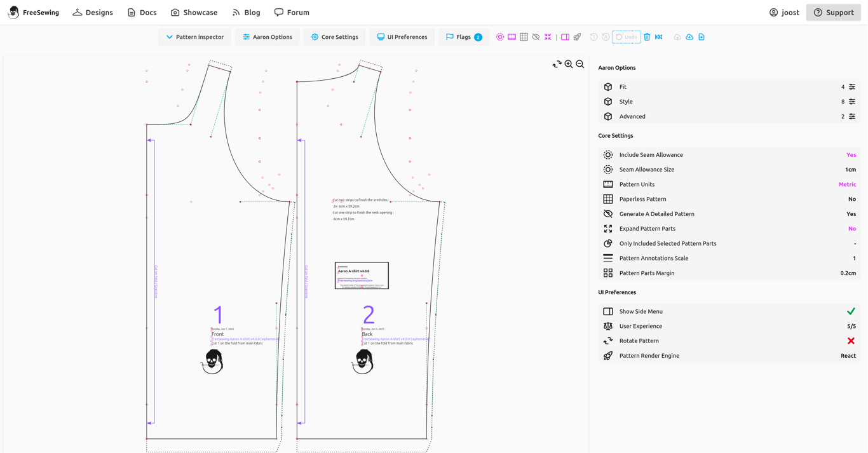Click the circular-arrow reset icon marked 1

593,37
